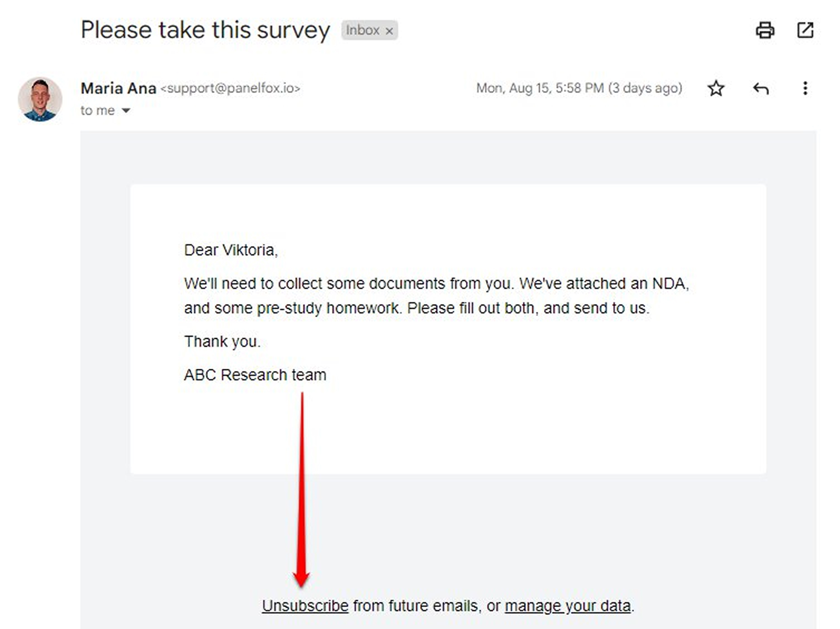Click the "to me" recipient text
The image size is (840, 629).
point(98,110)
